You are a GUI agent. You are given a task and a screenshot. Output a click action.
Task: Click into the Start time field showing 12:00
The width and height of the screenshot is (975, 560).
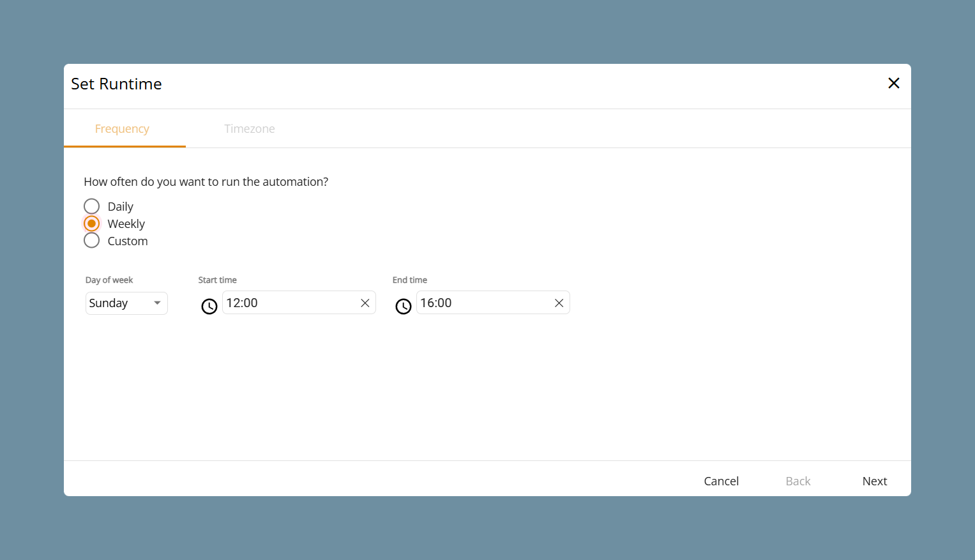click(x=291, y=303)
